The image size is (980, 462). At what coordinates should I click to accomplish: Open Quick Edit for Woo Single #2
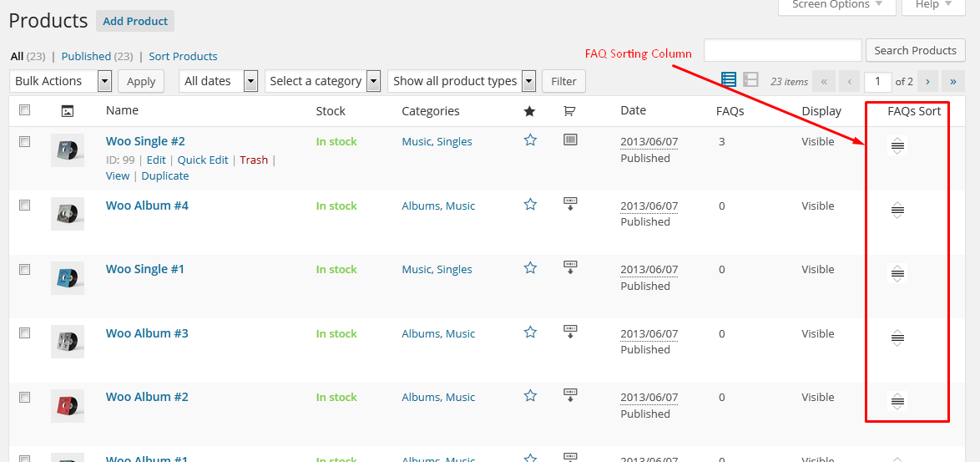(203, 160)
